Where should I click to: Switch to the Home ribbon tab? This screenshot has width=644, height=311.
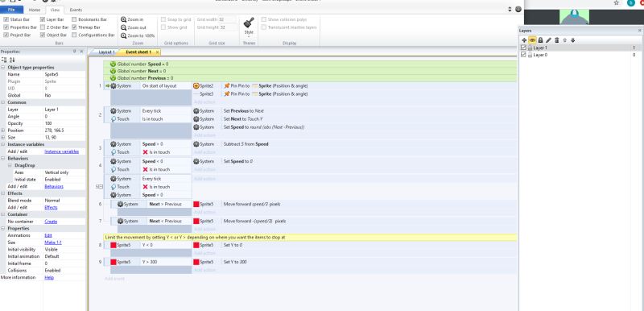click(x=35, y=10)
